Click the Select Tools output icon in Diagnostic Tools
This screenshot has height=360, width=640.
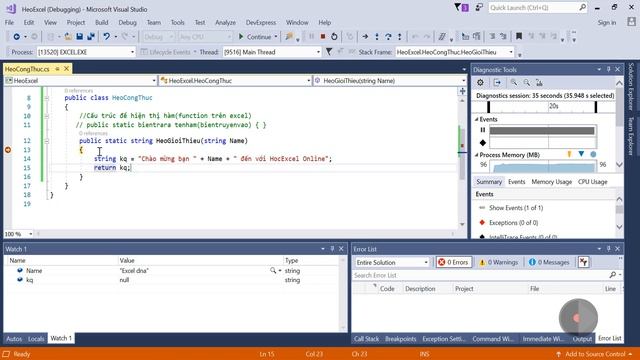497,83
